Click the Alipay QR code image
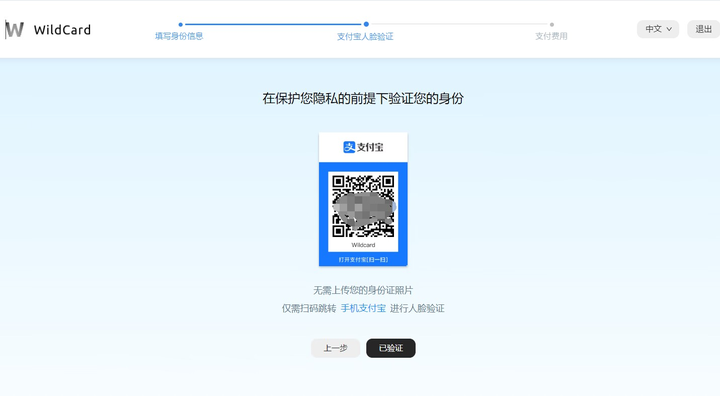 point(363,206)
